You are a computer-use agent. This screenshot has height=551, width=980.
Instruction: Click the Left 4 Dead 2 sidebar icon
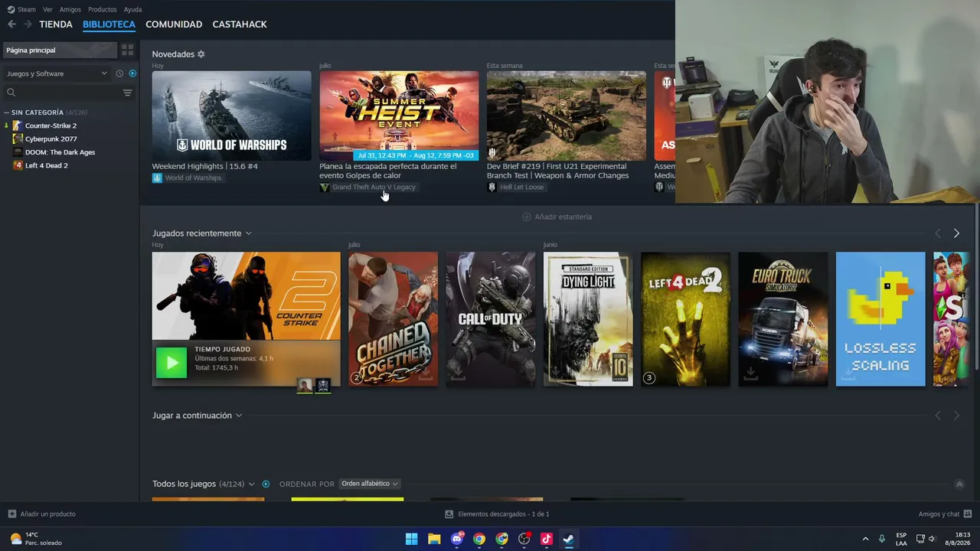pyautogui.click(x=18, y=165)
